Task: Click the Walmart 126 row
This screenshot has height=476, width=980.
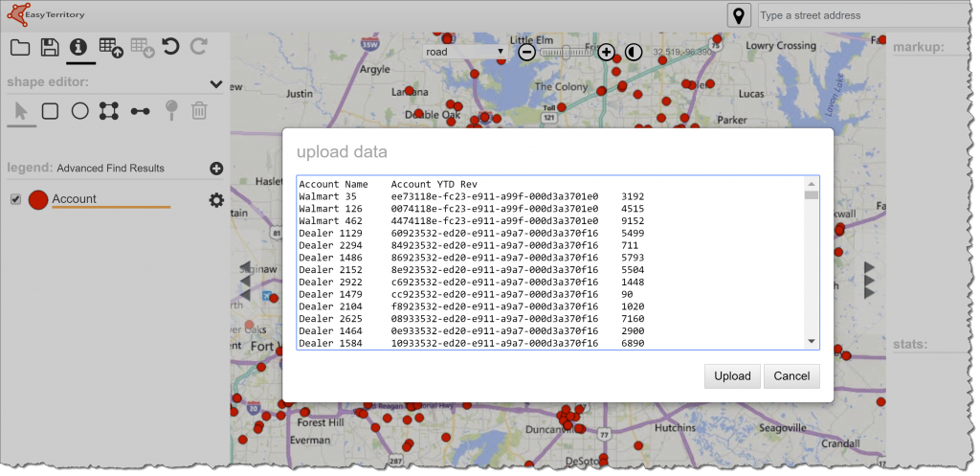Action: click(471, 209)
